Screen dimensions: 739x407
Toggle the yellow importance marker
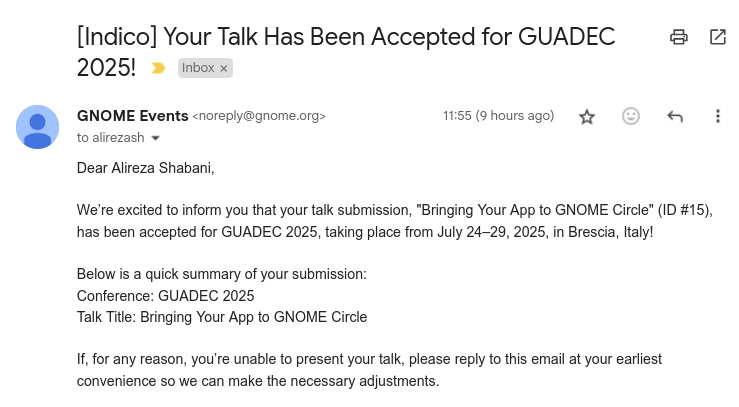158,68
